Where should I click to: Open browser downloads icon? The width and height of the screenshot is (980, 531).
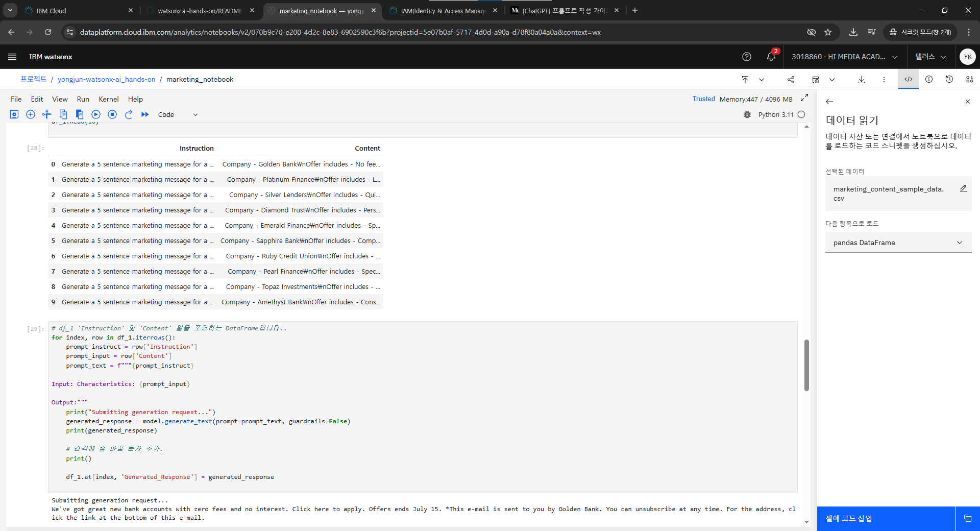[853, 32]
